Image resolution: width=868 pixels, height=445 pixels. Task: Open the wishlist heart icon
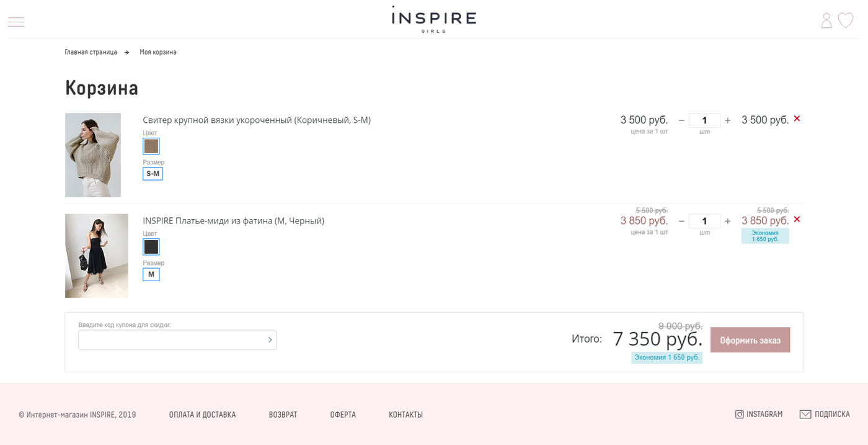[x=846, y=20]
